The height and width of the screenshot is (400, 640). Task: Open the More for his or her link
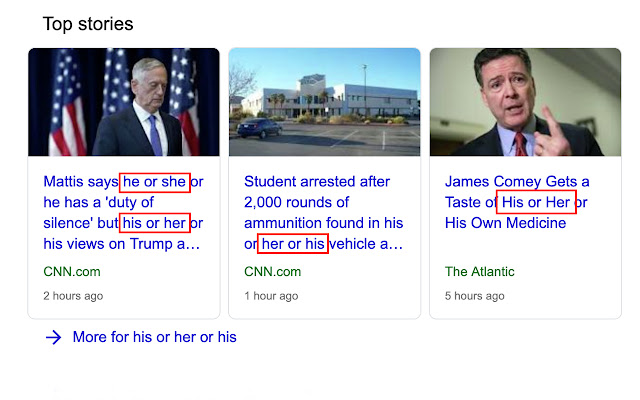point(154,338)
